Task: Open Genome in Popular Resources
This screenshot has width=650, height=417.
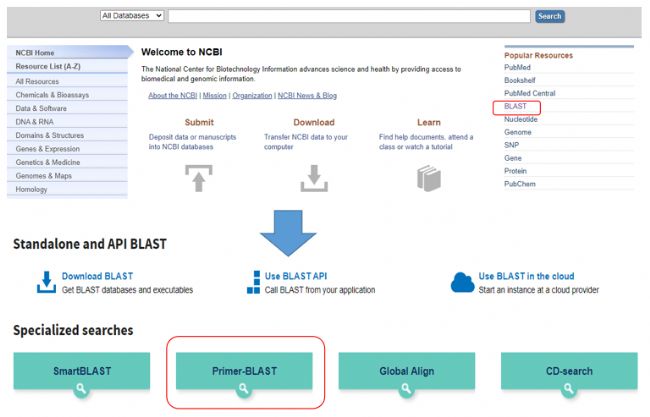Action: [x=517, y=132]
